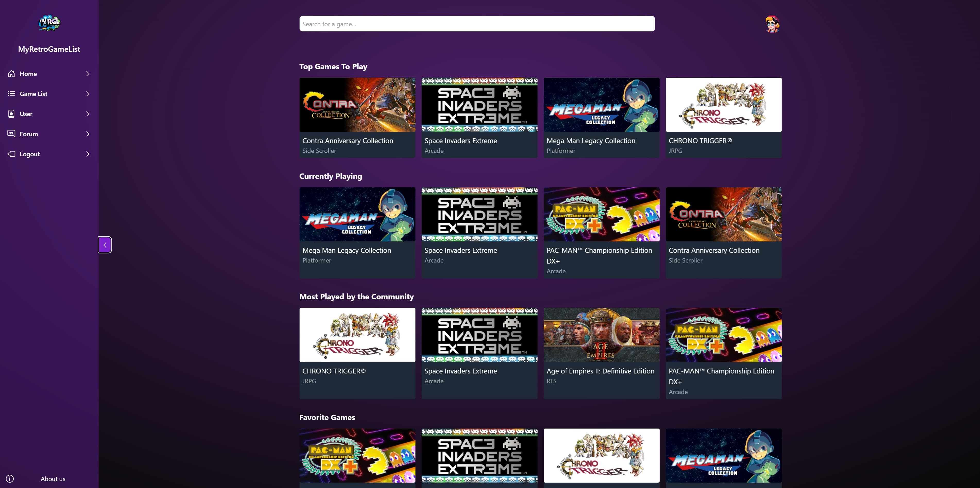This screenshot has height=488, width=980.
Task: Open Age of Empires II: Definitive Edition title
Action: (x=600, y=371)
